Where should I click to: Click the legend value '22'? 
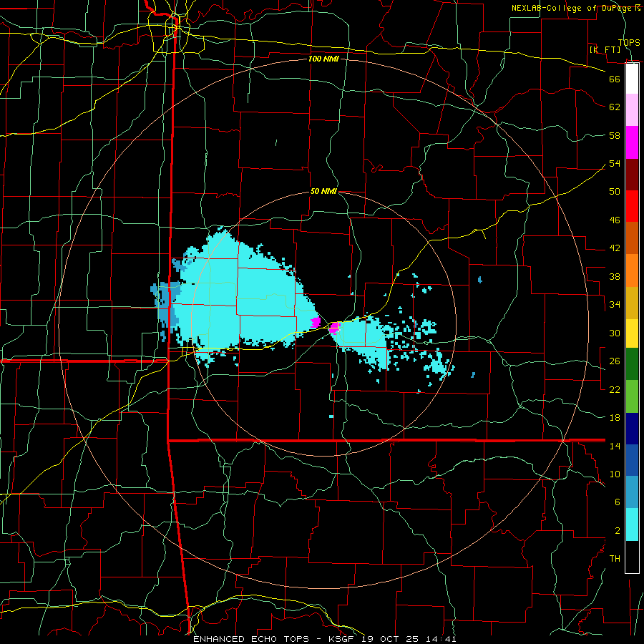pyautogui.click(x=615, y=389)
